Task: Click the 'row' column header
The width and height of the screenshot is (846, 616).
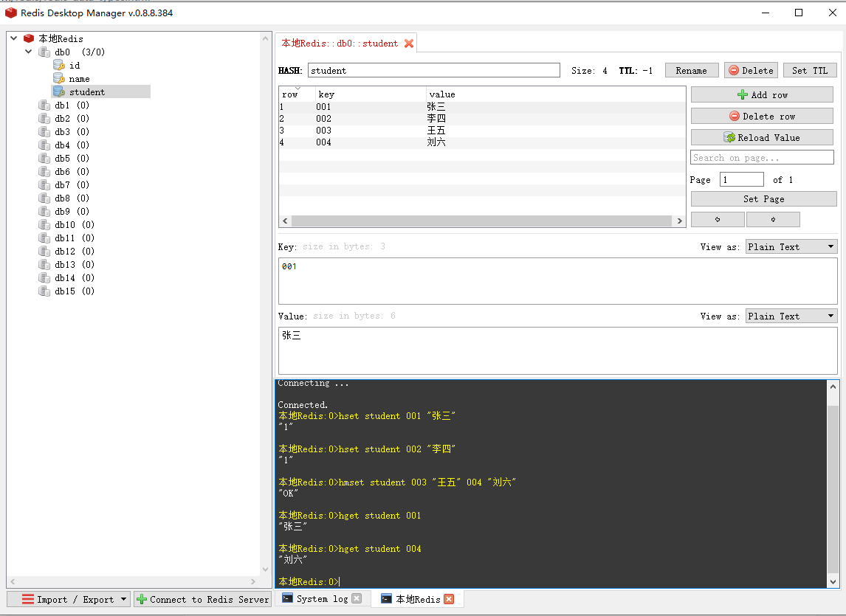Action: (297, 94)
